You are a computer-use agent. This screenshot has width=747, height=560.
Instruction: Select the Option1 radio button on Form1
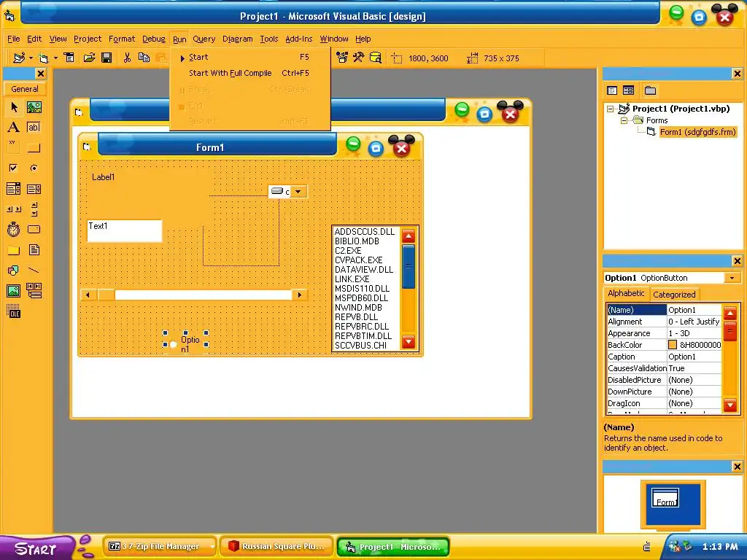pyautogui.click(x=185, y=344)
